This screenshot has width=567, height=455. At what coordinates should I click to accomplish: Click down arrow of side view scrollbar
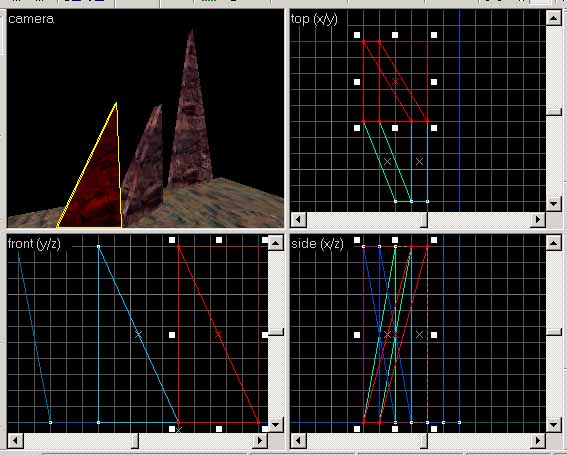click(x=553, y=425)
